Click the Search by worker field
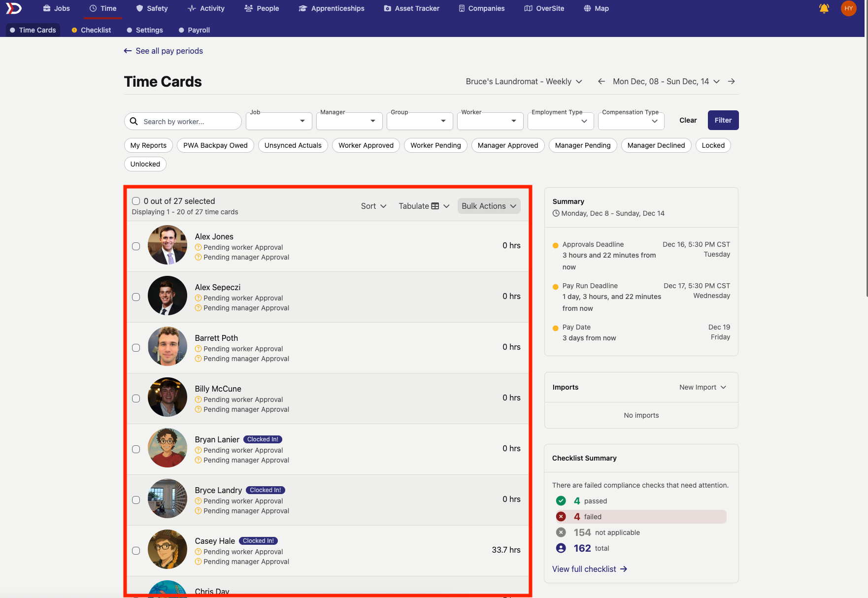 (x=183, y=121)
